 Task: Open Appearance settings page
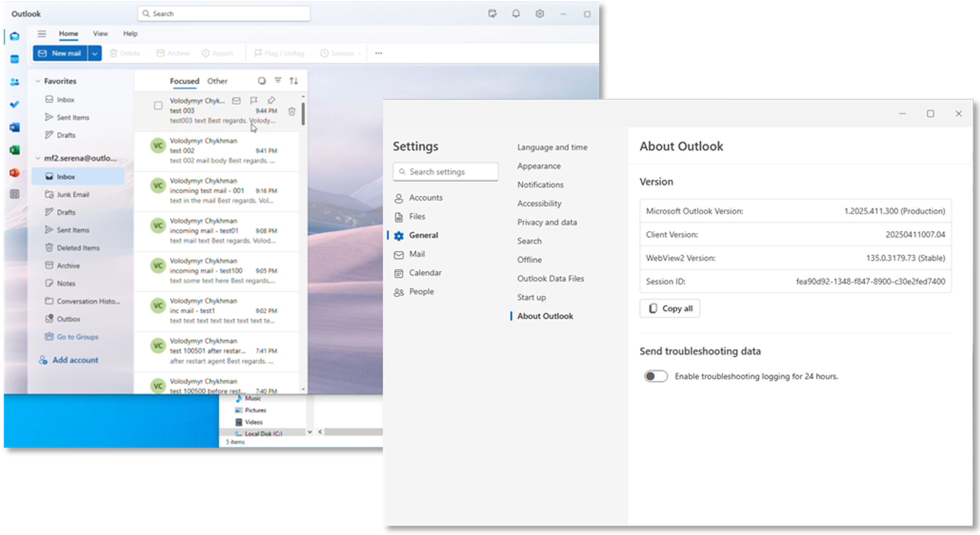539,166
